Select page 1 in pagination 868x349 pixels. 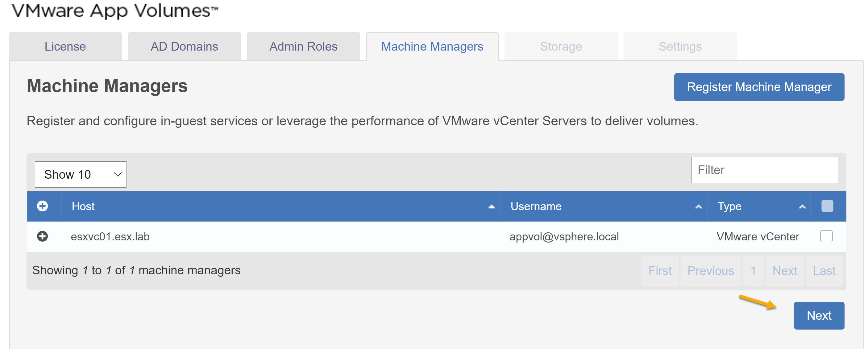[753, 271]
